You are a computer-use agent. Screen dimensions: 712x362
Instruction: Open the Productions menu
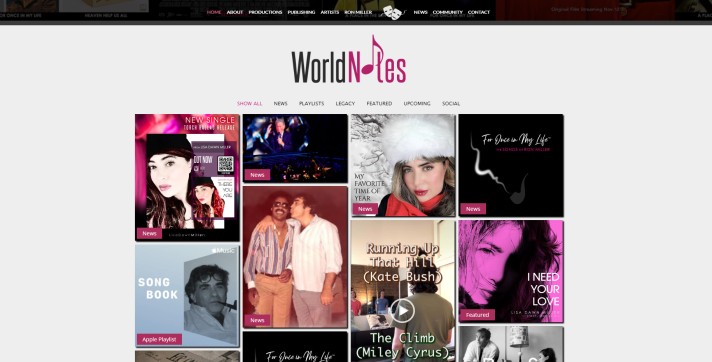pos(265,12)
